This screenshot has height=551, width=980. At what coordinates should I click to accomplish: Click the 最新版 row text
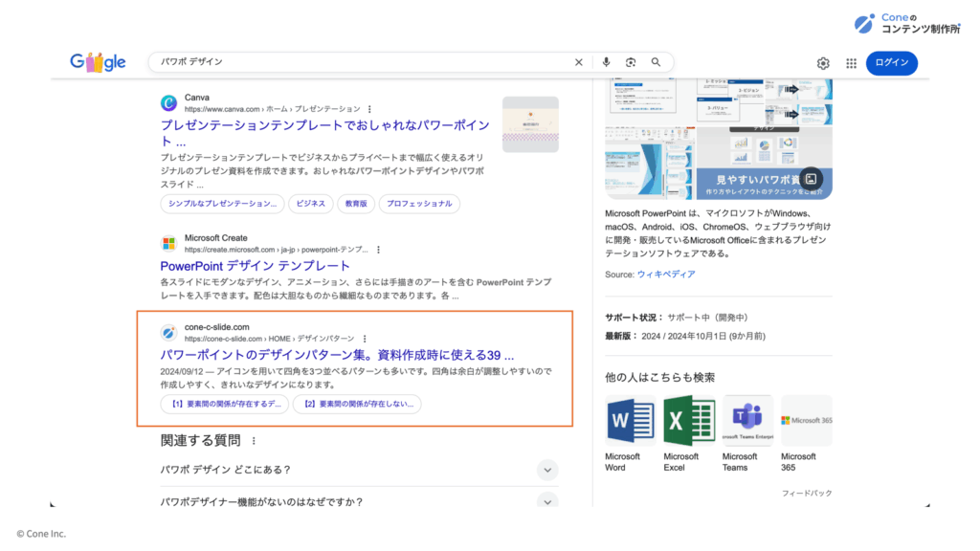coord(685,336)
